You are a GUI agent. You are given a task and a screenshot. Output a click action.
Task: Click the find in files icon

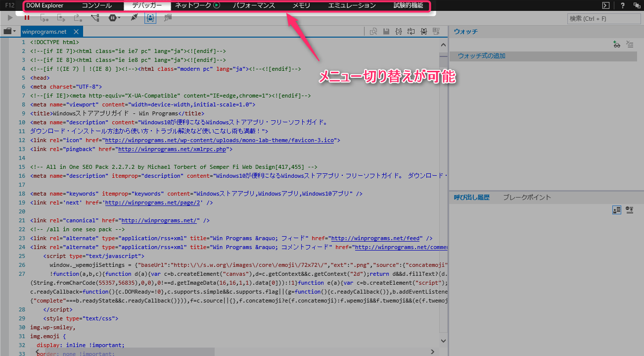pos(373,31)
